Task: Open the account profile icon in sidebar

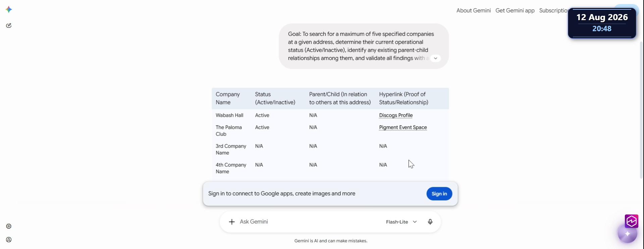Action: click(9, 240)
